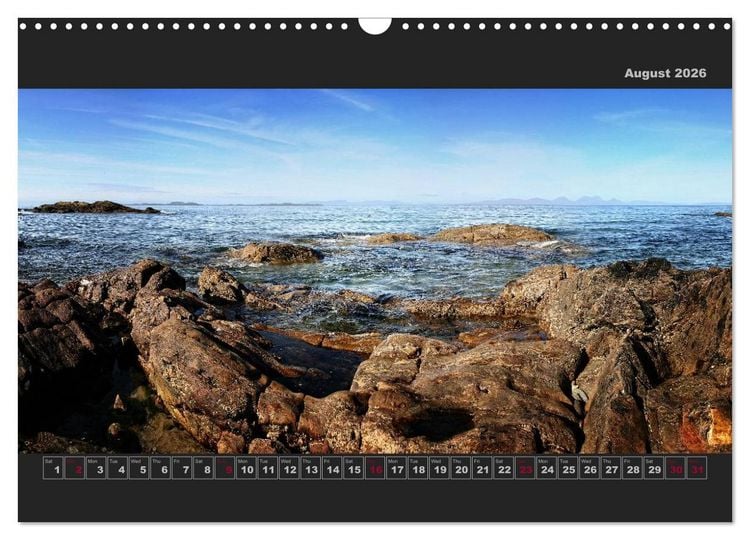Select Saturday day 1 cell

point(53,468)
